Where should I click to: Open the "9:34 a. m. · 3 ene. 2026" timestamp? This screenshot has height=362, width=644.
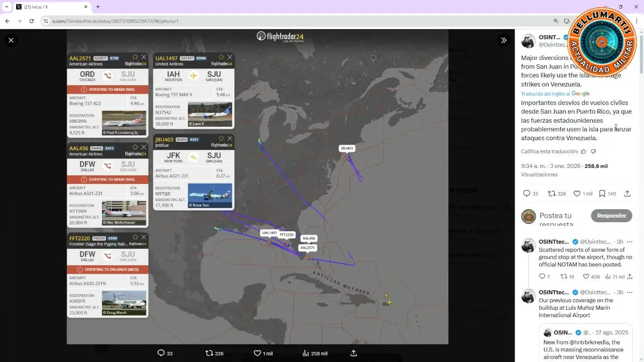pyautogui.click(x=551, y=166)
